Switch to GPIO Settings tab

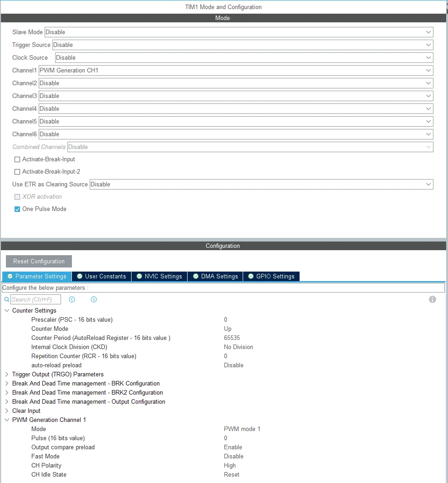coord(271,276)
